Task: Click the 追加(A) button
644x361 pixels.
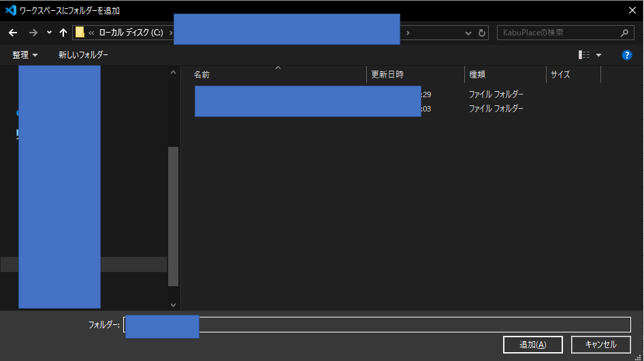Action: [x=533, y=345]
